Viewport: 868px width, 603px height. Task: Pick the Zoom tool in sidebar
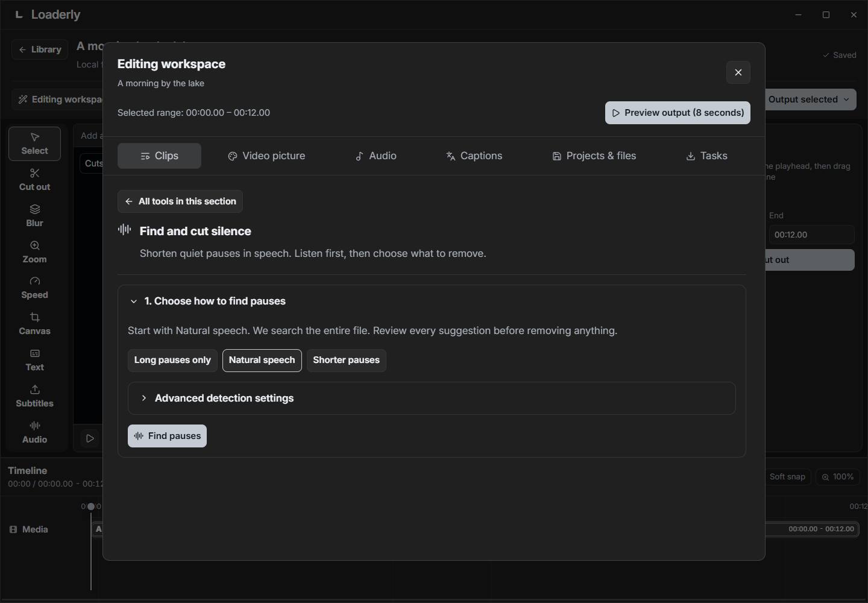click(34, 252)
